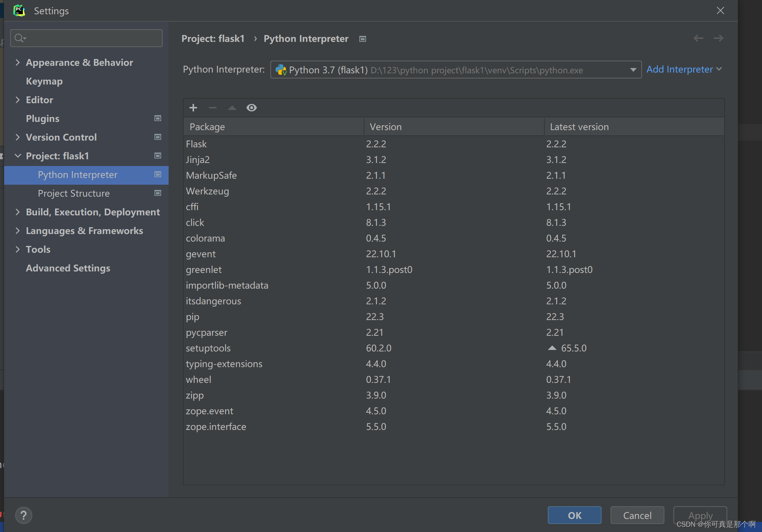
Task: Click the Plugins project-level marker icon
Action: [158, 118]
